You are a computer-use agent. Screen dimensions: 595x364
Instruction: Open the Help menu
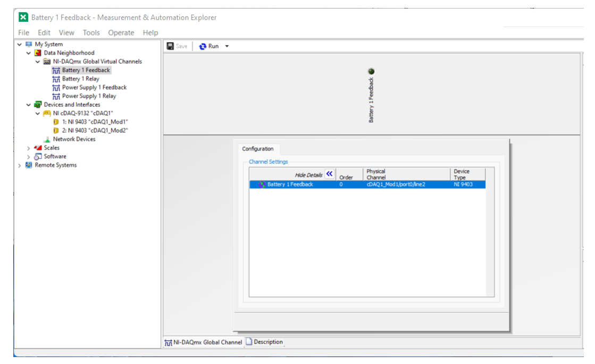click(x=150, y=32)
